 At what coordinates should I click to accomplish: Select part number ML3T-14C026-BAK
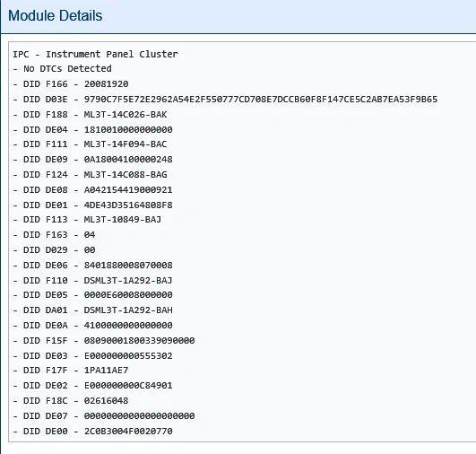click(125, 115)
